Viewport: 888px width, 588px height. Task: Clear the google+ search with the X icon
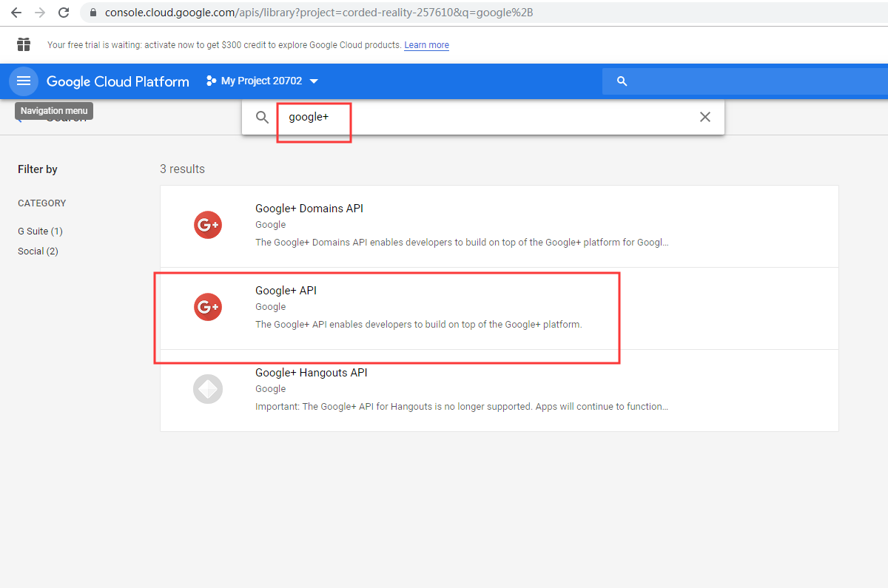(705, 117)
